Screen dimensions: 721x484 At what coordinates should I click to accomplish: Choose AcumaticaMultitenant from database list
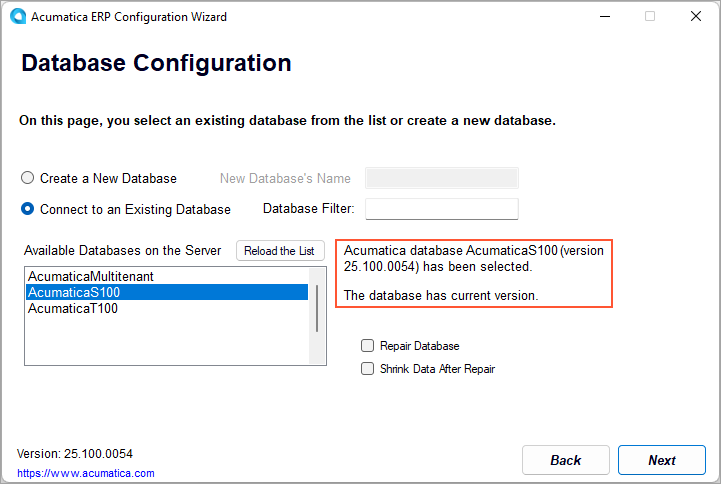tap(90, 276)
